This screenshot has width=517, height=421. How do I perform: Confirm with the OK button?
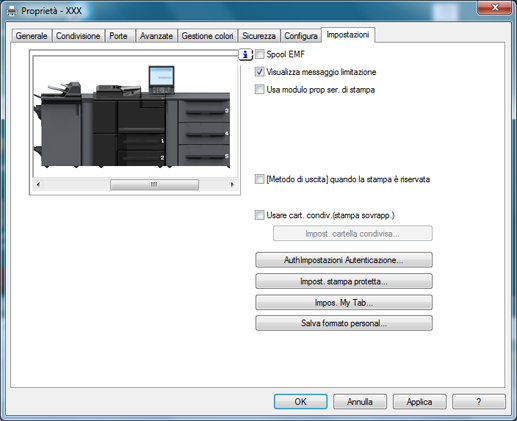(300, 402)
